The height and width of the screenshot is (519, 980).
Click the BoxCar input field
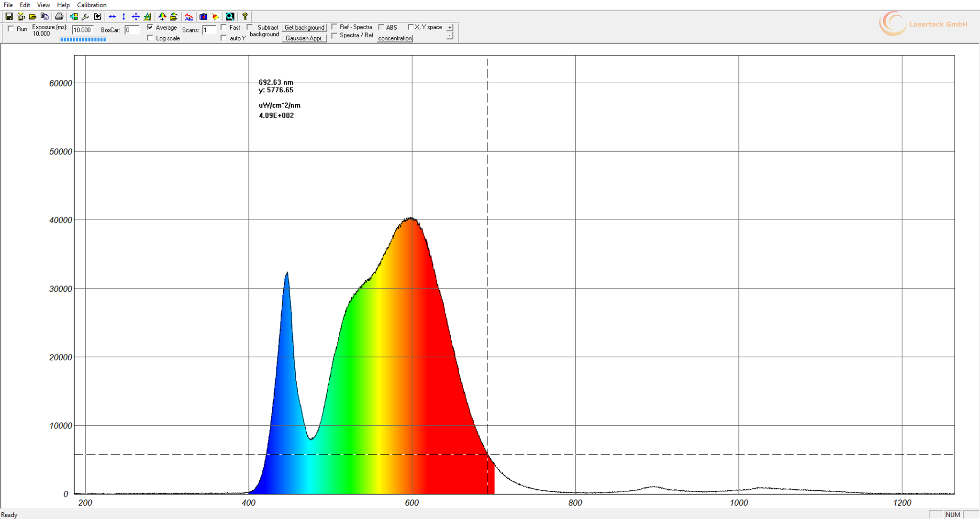[x=132, y=30]
